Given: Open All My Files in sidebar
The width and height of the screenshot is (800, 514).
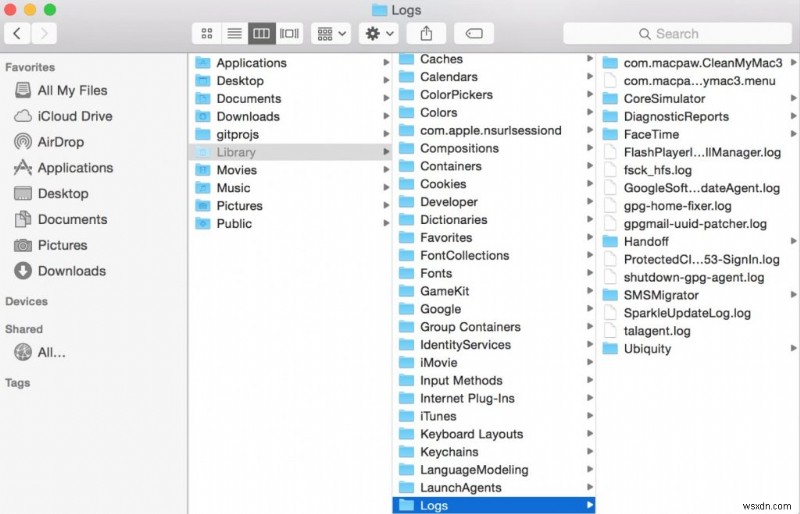Looking at the screenshot, I should [x=61, y=90].
